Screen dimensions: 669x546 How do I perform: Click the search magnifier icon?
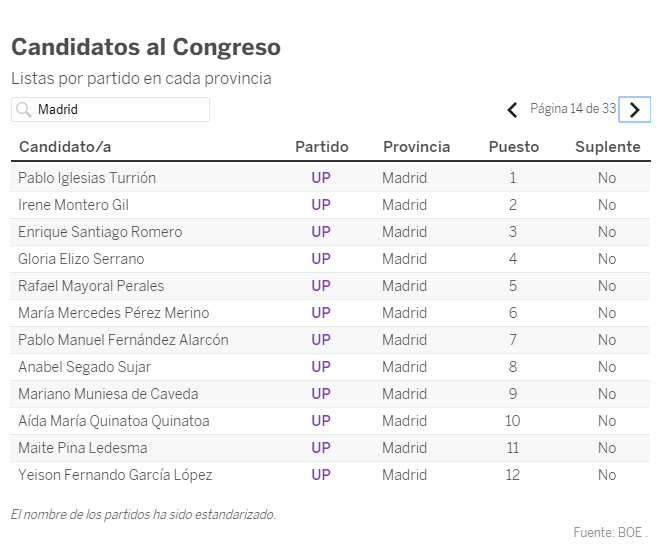coord(23,110)
